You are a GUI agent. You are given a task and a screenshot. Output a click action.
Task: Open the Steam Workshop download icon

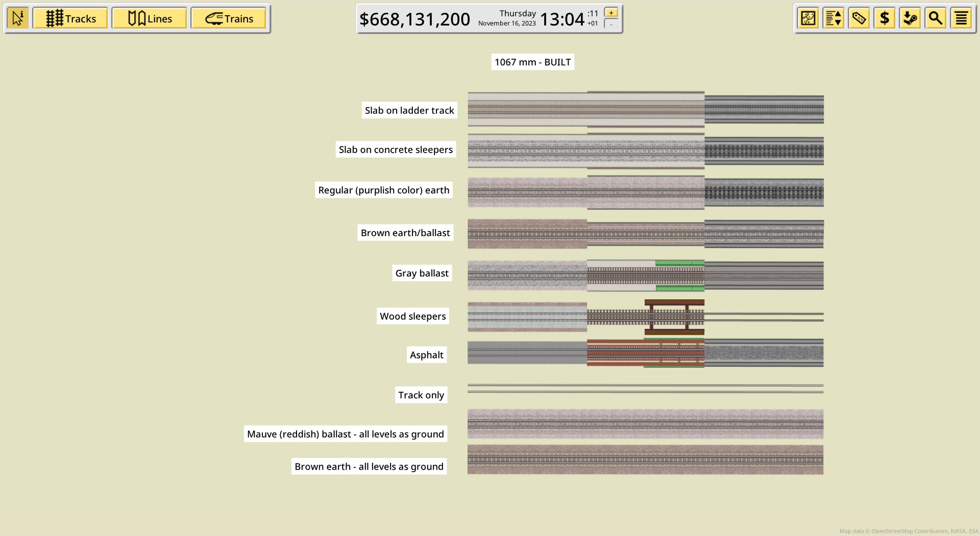pyautogui.click(x=910, y=18)
